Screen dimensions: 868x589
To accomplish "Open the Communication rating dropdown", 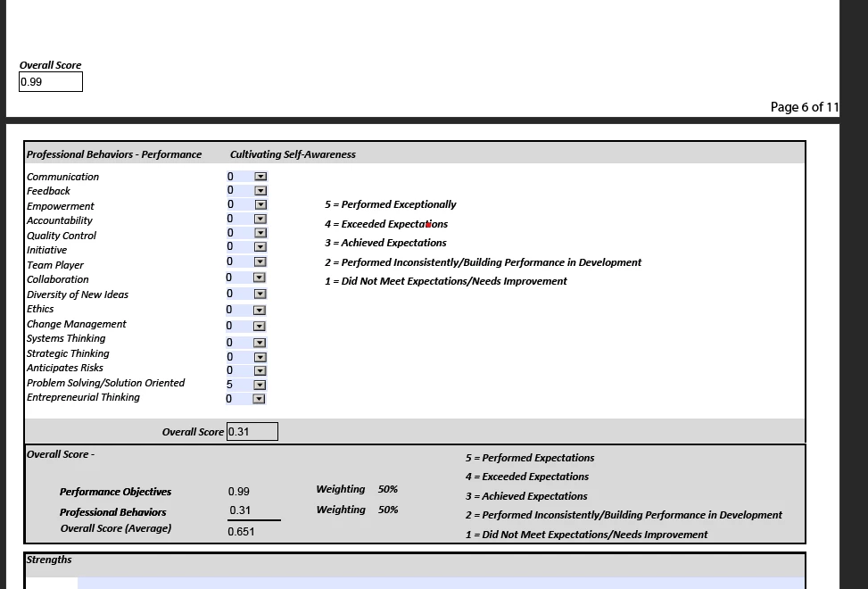I will tap(260, 177).
